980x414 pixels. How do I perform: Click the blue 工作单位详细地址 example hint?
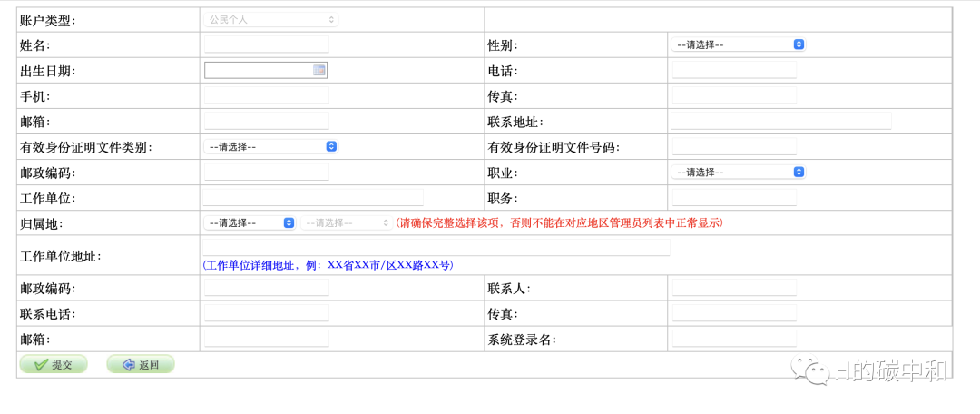tap(328, 265)
